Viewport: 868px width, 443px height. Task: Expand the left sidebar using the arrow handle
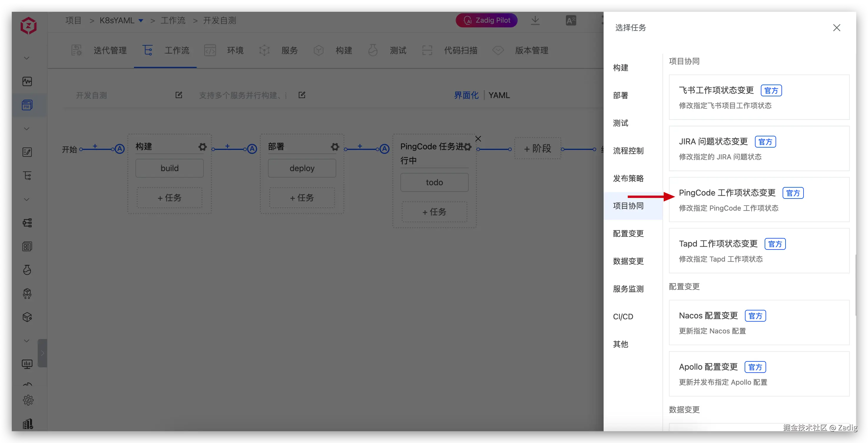[x=42, y=353]
